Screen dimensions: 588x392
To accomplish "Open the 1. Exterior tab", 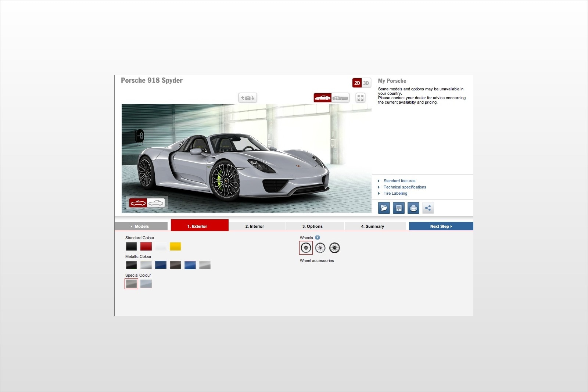I will point(200,225).
